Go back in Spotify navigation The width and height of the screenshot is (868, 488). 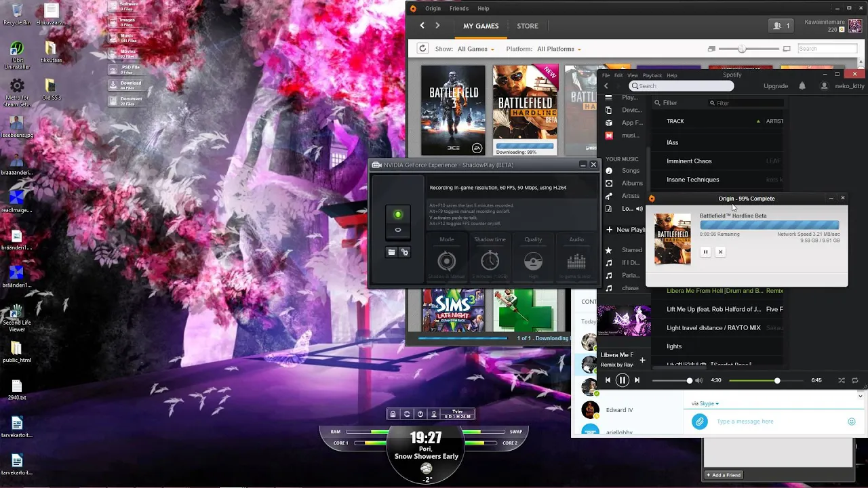click(x=607, y=86)
